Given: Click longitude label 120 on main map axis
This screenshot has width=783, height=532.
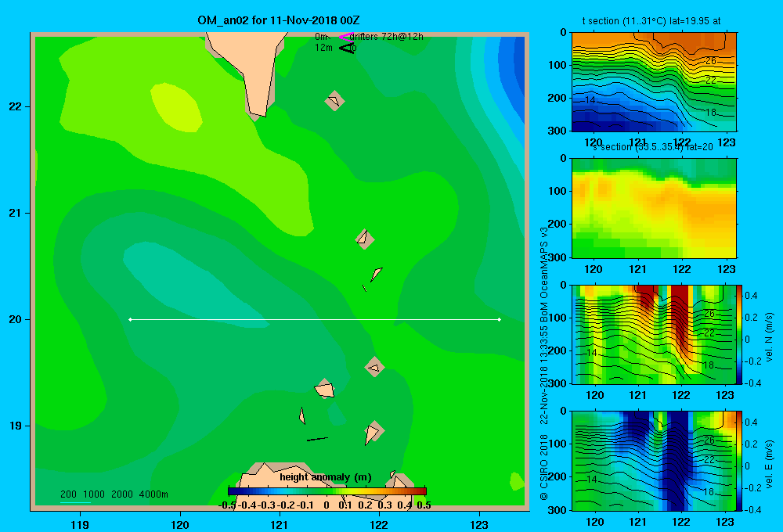Looking at the screenshot, I should click(180, 524).
